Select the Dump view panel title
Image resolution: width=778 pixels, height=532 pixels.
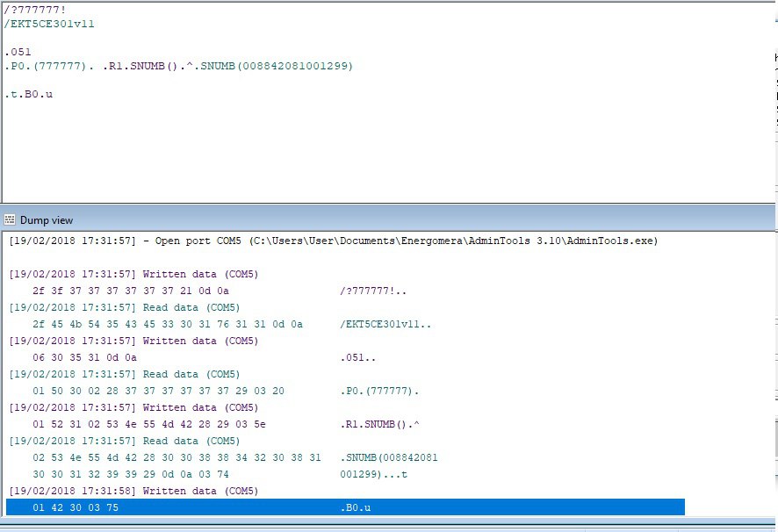tap(47, 219)
